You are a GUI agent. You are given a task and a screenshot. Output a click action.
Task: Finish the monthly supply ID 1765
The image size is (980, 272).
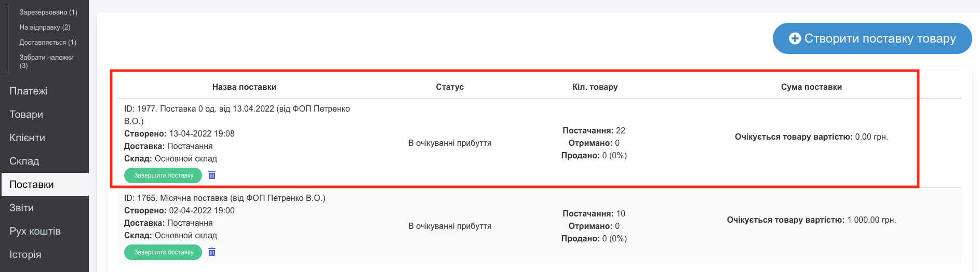163,252
